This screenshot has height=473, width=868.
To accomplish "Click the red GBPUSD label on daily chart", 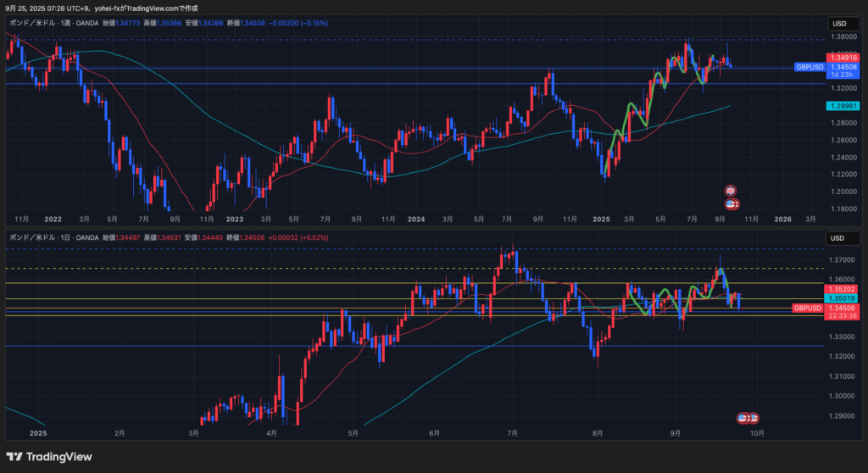I will 807,308.
